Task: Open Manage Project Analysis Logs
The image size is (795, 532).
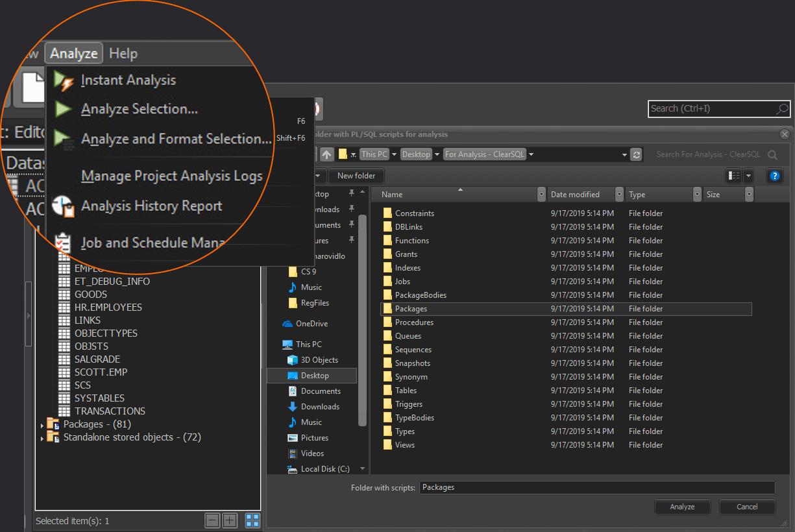Action: pos(172,176)
